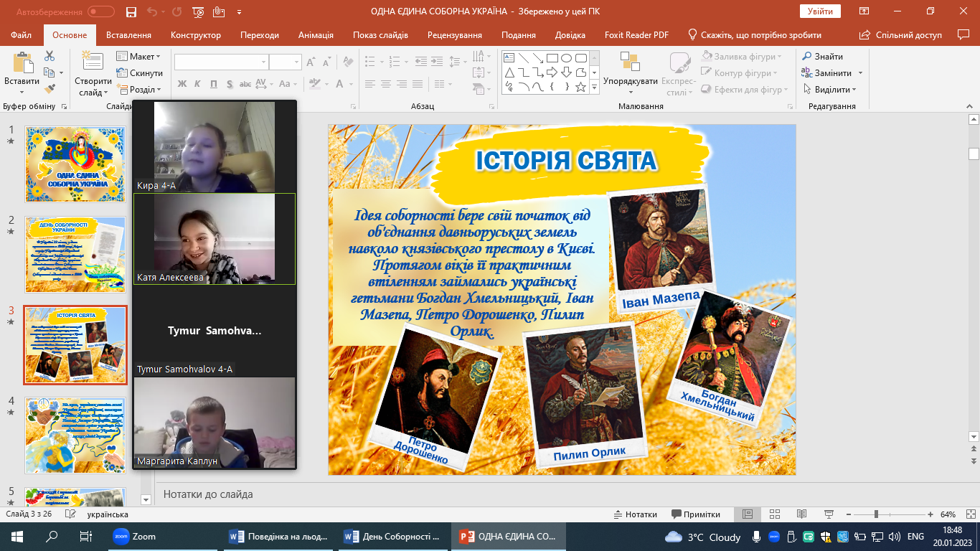The image size is (980, 551).
Task: Open the Макет layout dropdown
Action: pyautogui.click(x=139, y=56)
